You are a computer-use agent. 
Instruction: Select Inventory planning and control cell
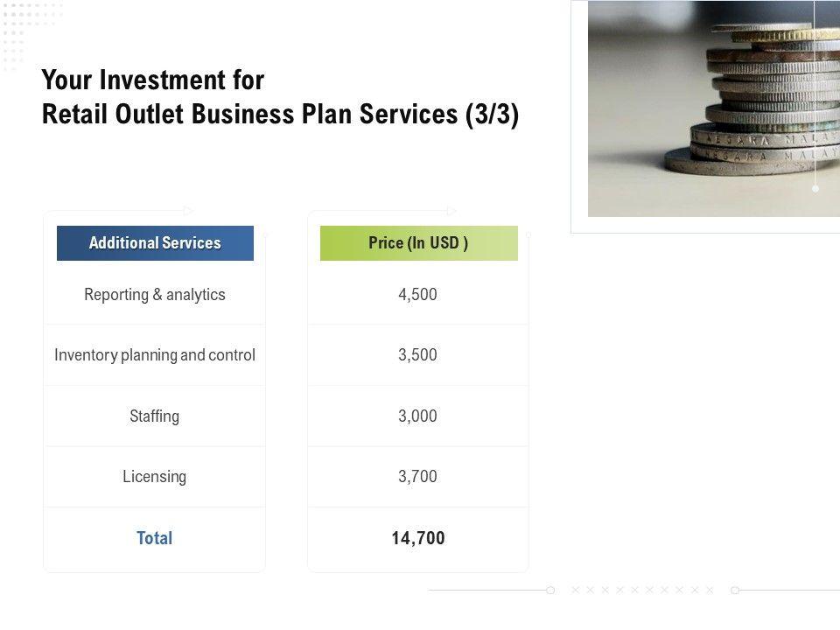(155, 355)
